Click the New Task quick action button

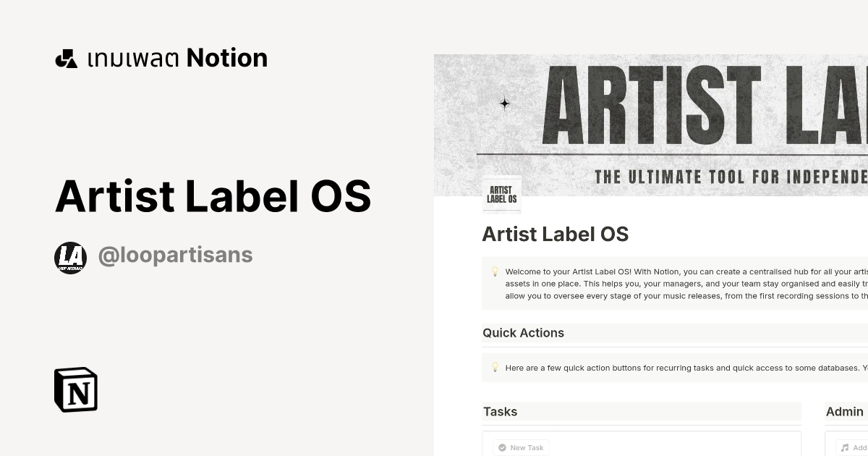pyautogui.click(x=521, y=447)
